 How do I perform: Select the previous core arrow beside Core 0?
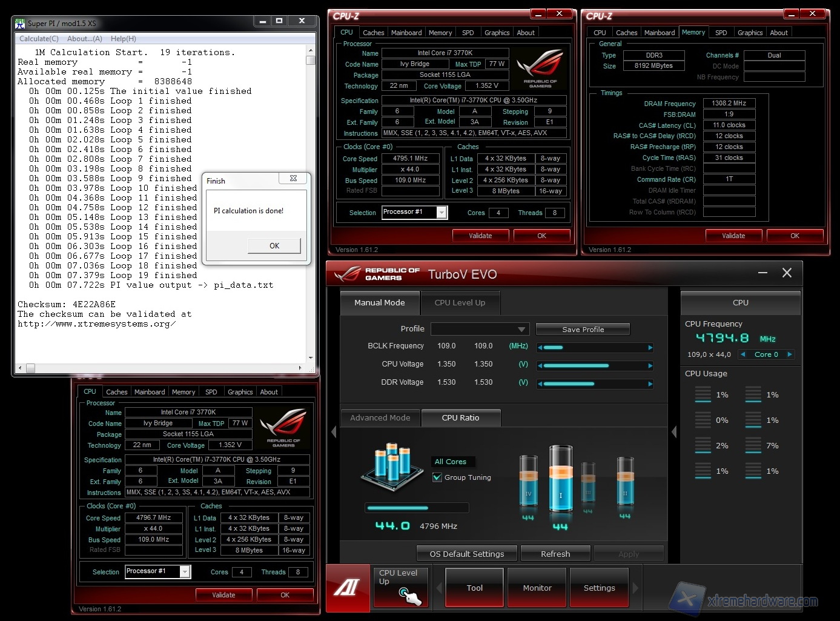coord(742,354)
